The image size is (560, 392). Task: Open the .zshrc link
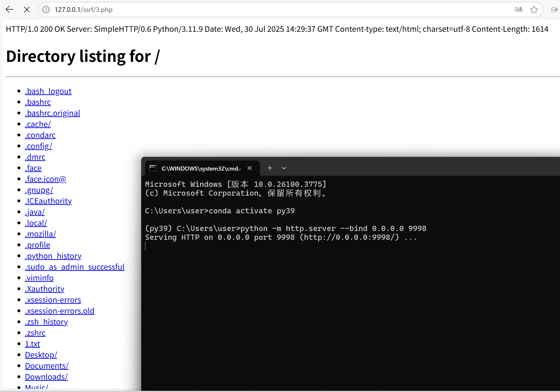click(35, 333)
